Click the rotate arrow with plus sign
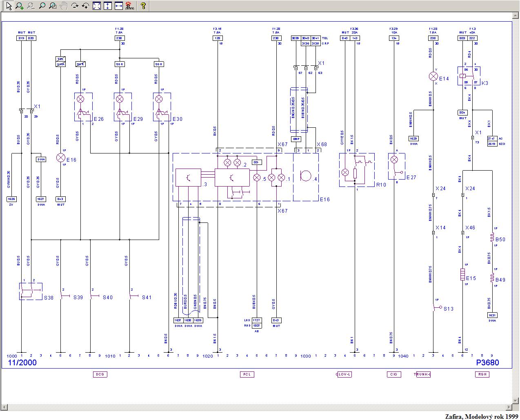520x420 pixels. pyautogui.click(x=86, y=6)
